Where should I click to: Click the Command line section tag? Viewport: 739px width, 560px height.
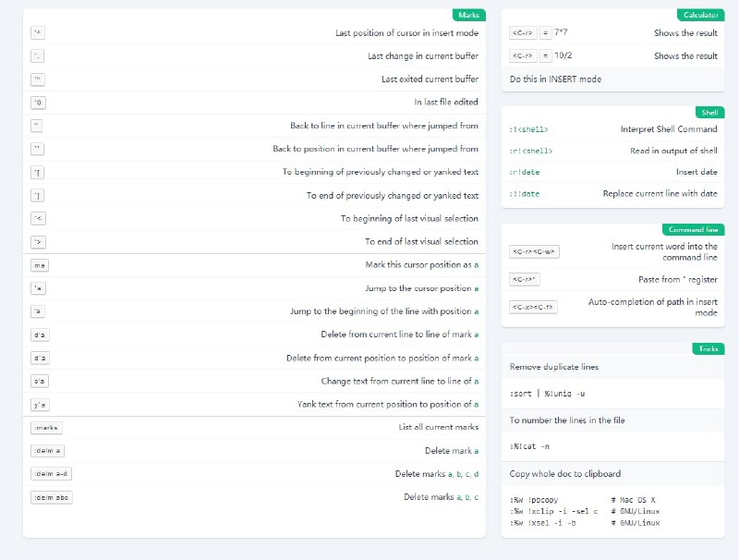pos(693,229)
